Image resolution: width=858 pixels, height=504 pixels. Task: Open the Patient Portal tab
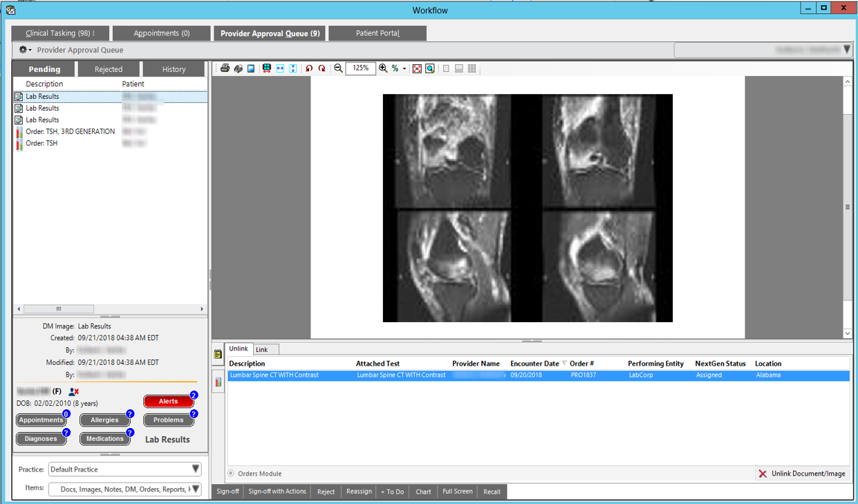(x=377, y=33)
